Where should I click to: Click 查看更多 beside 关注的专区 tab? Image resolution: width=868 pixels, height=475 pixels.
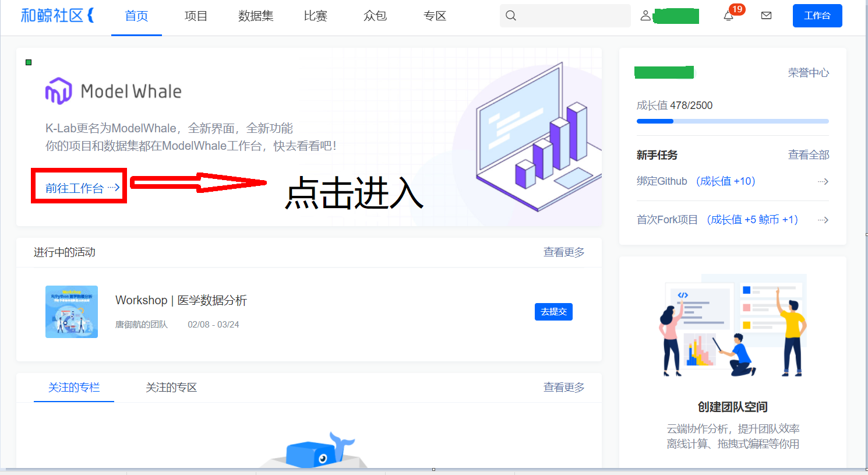564,388
